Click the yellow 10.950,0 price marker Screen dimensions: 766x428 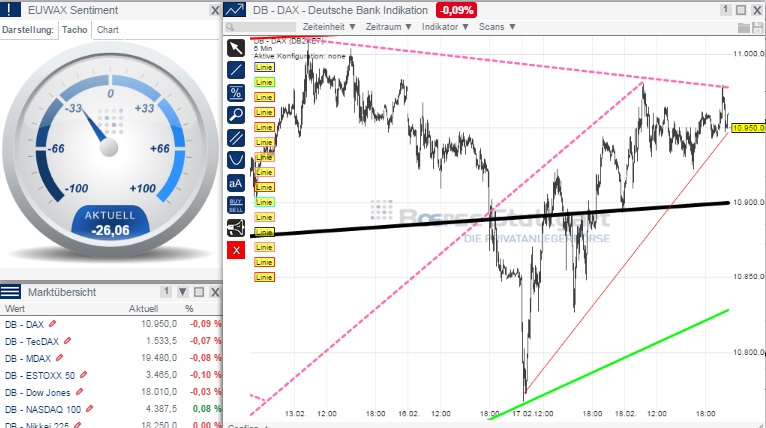748,128
